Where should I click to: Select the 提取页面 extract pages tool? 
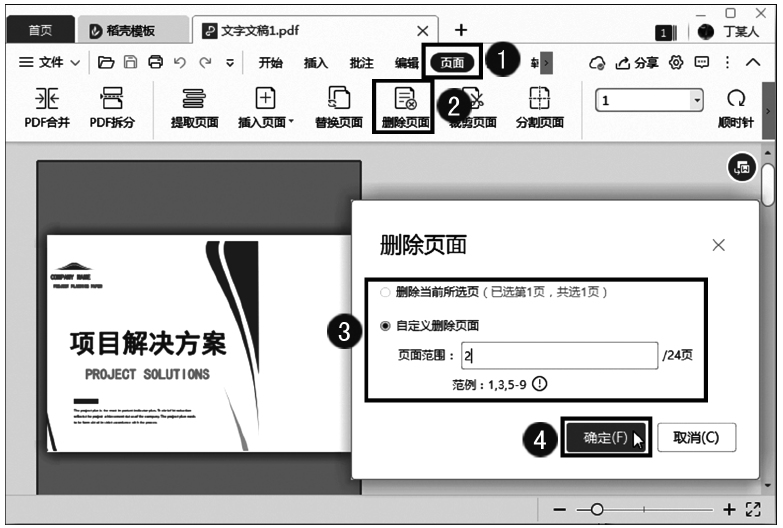pyautogui.click(x=195, y=99)
